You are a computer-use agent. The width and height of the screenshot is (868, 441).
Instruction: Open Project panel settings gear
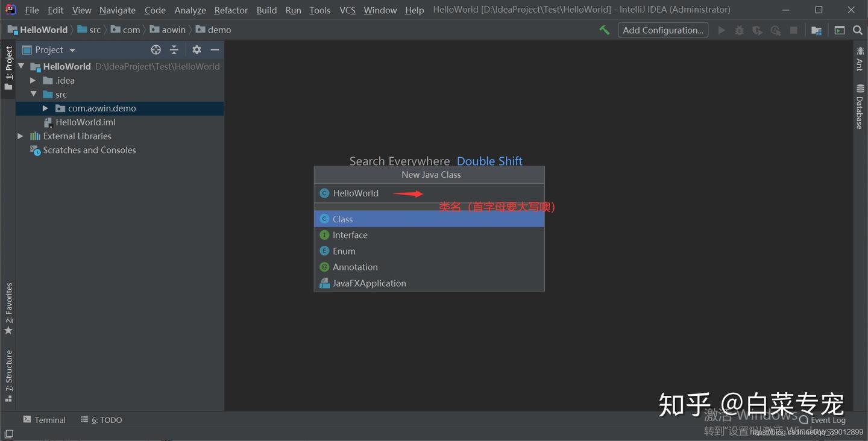[x=197, y=50]
